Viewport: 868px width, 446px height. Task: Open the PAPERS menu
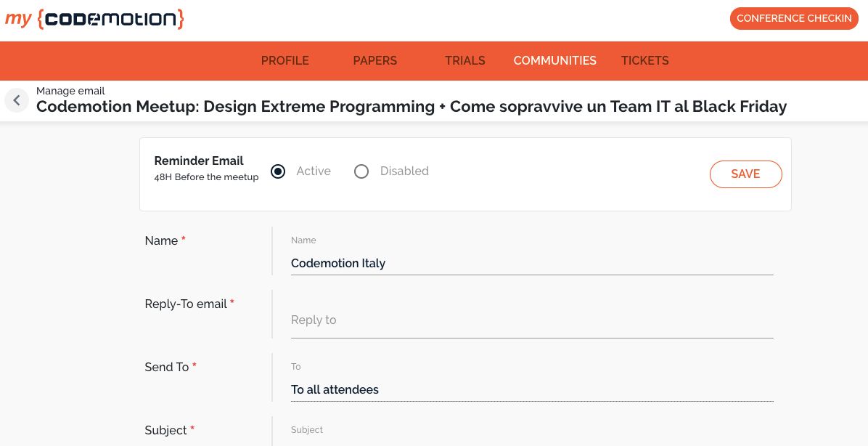click(x=374, y=61)
